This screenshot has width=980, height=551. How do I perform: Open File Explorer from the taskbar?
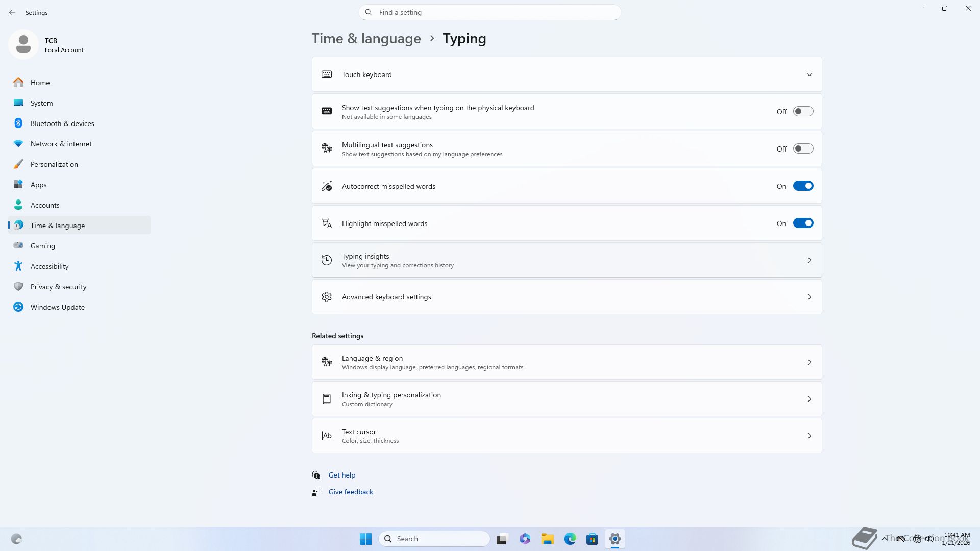click(547, 539)
